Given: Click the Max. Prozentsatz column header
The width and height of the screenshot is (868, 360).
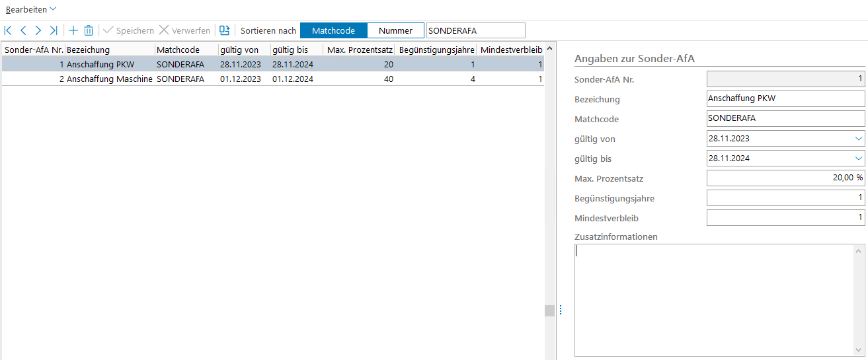Looking at the screenshot, I should (360, 50).
